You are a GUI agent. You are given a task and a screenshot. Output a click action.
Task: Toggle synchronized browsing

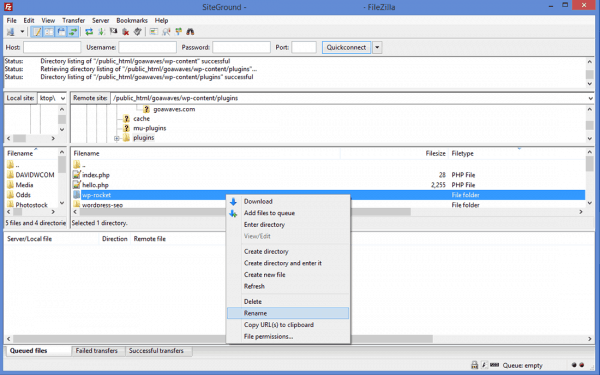pyautogui.click(x=178, y=32)
